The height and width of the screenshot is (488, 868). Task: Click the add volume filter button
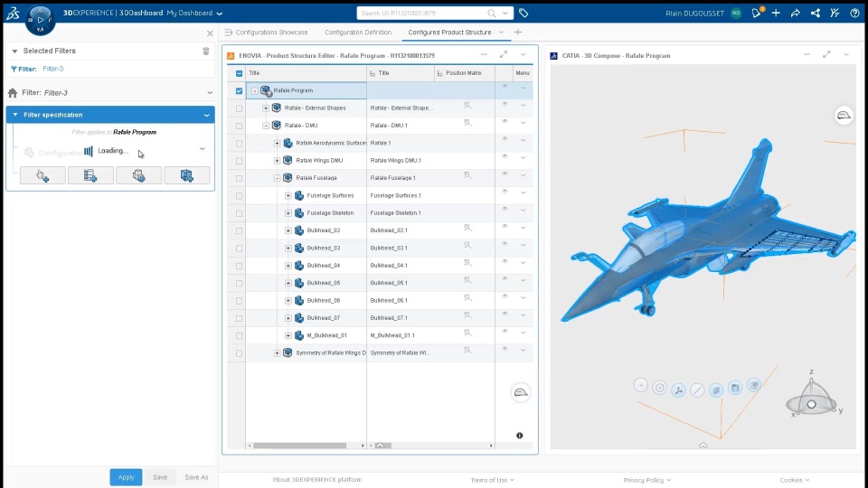[139, 175]
